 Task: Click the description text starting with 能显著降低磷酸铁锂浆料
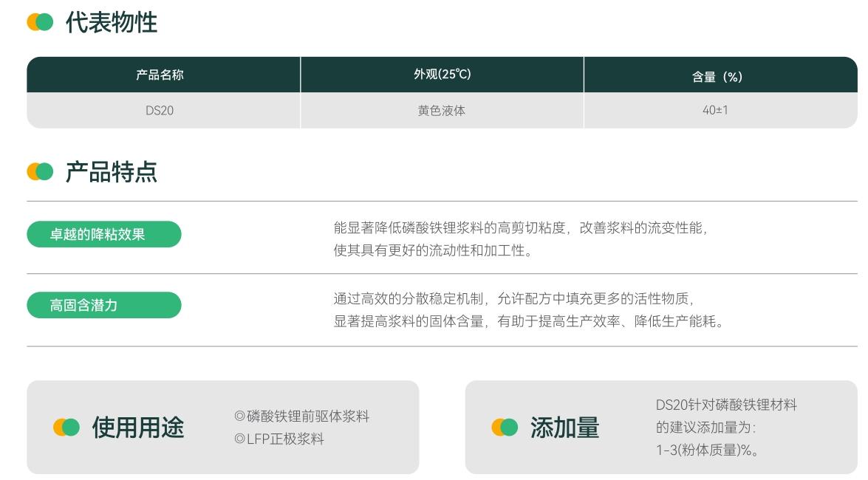click(521, 227)
